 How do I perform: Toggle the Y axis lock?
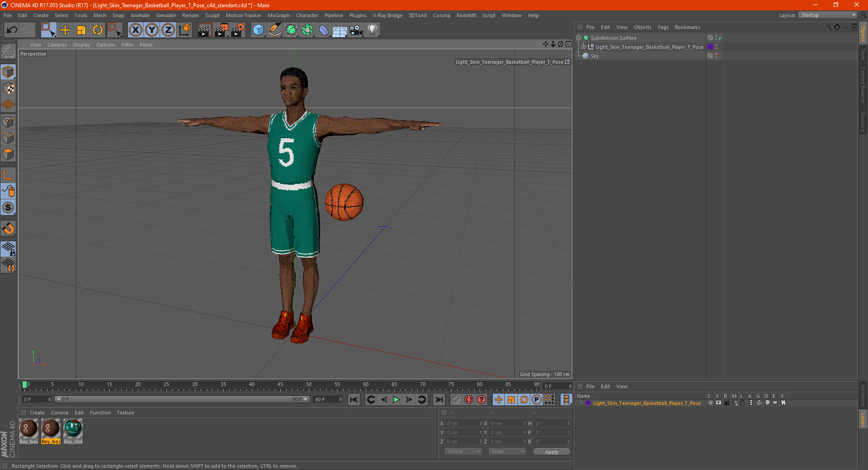pos(152,30)
